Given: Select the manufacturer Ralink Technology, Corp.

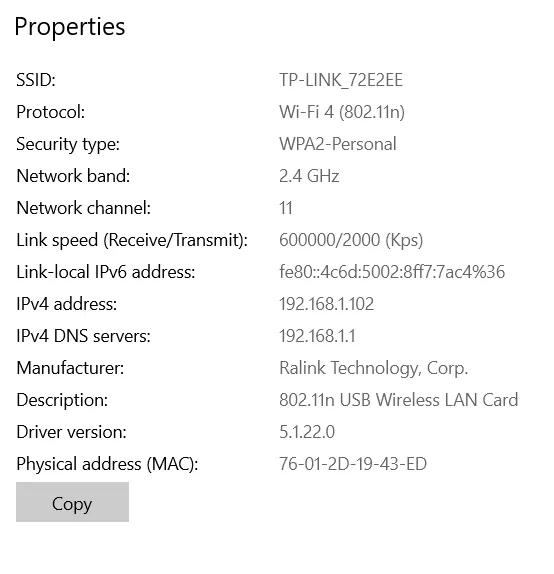Looking at the screenshot, I should [373, 368].
